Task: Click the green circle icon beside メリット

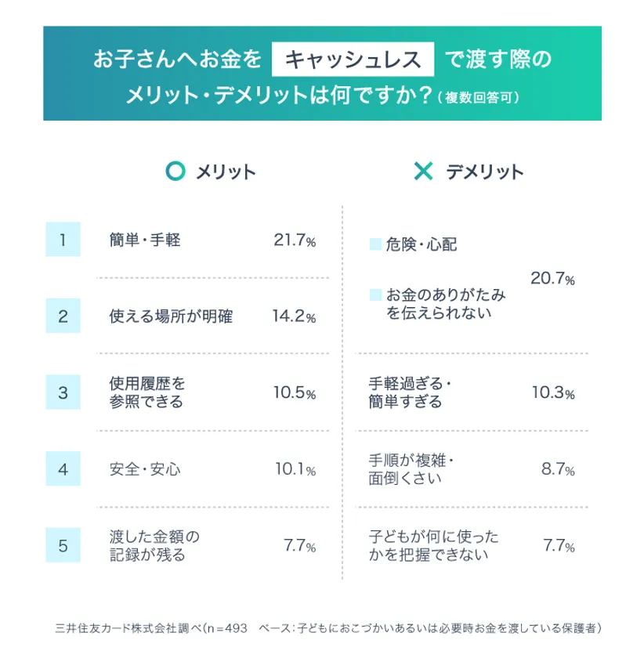Action: (x=177, y=172)
